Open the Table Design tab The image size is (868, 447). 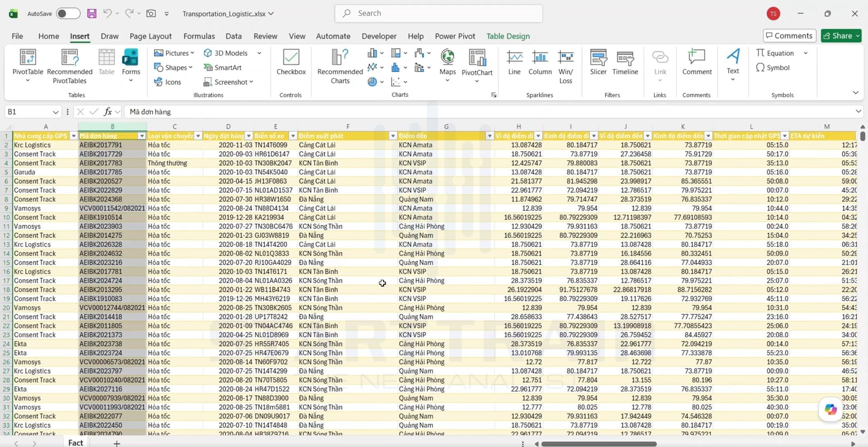coord(508,36)
